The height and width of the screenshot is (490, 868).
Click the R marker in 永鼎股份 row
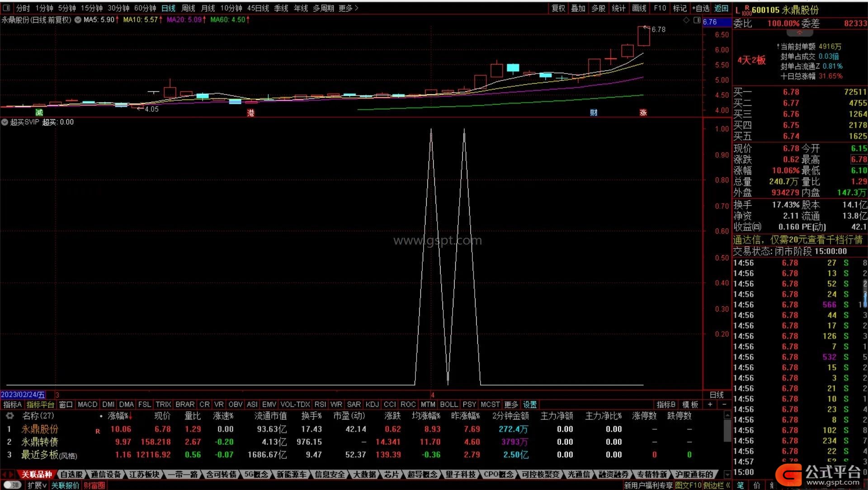(98, 431)
